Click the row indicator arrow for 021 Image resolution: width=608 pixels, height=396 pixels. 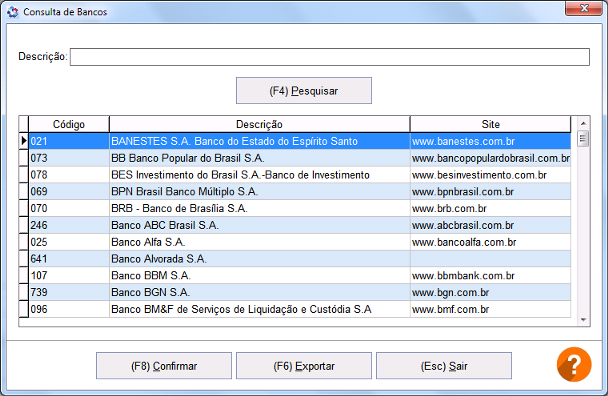24,141
